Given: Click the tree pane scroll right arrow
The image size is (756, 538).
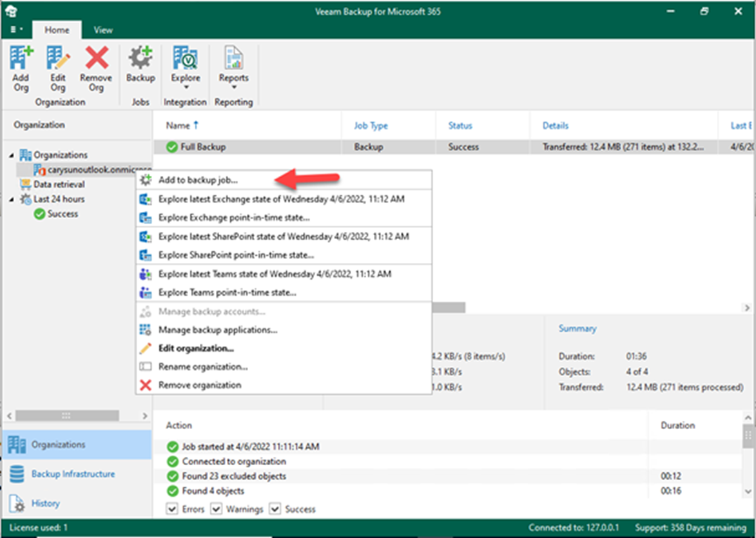Looking at the screenshot, I should click(x=145, y=416).
